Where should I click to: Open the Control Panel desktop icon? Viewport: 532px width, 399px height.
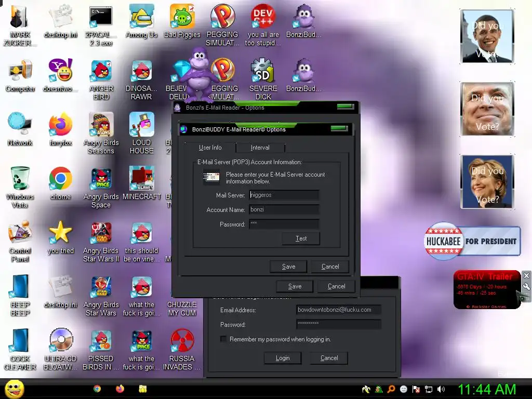tap(20, 241)
